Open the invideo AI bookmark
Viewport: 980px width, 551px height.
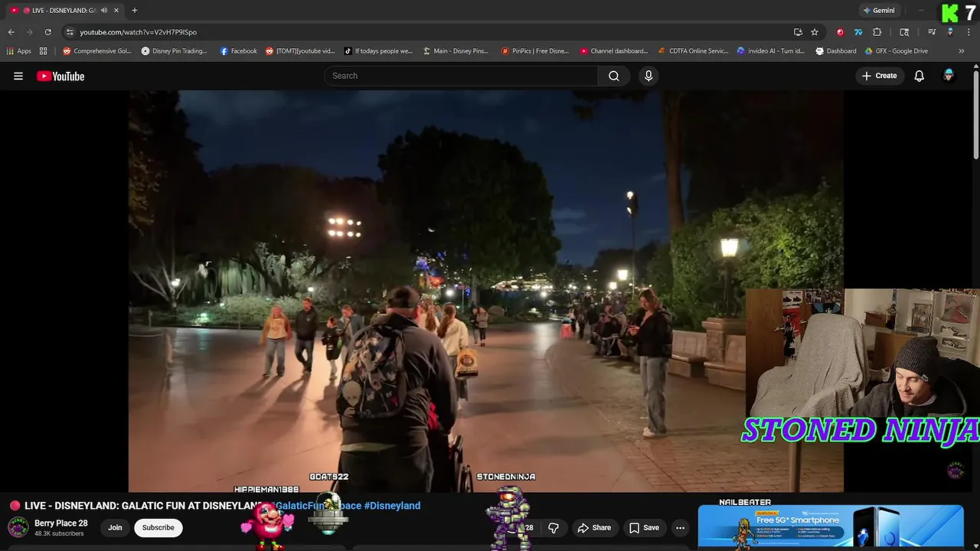pyautogui.click(x=771, y=51)
